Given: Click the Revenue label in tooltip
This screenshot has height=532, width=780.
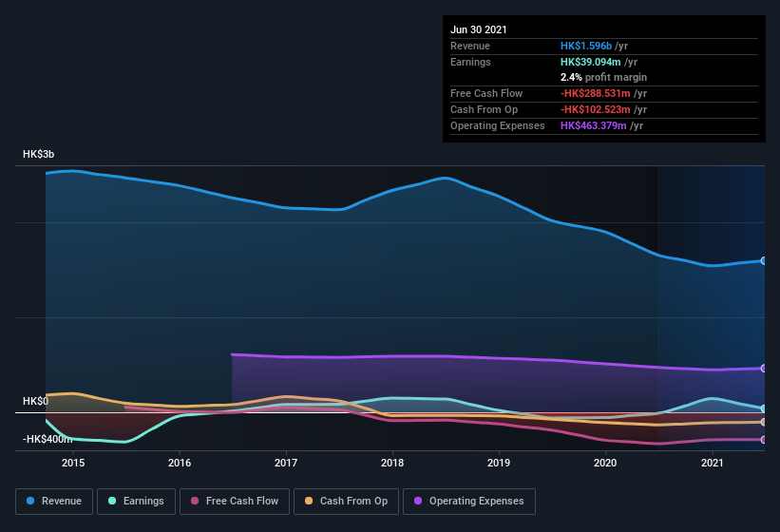Looking at the screenshot, I should [x=470, y=46].
